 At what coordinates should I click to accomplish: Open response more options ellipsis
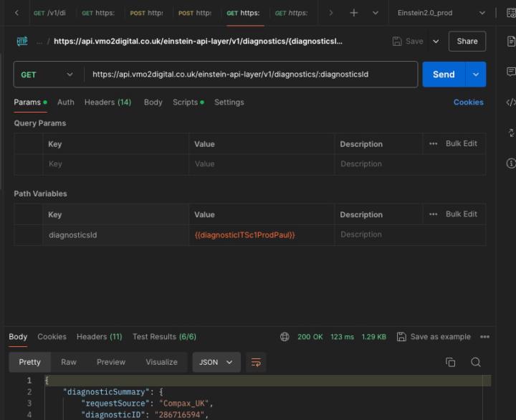tap(485, 337)
